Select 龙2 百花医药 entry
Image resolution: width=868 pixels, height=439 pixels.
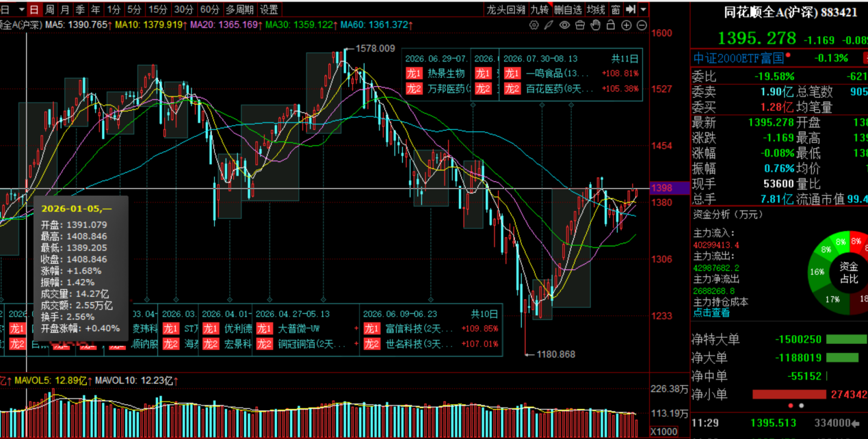click(x=572, y=89)
